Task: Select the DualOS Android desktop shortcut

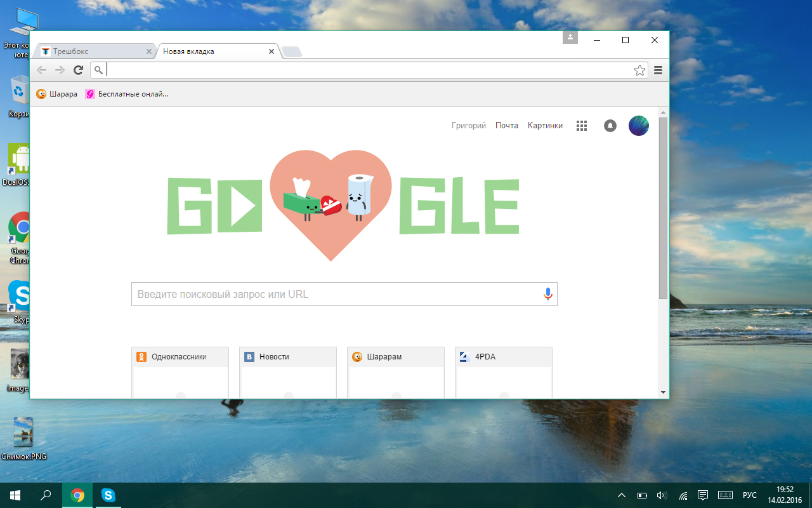Action: 16,165
